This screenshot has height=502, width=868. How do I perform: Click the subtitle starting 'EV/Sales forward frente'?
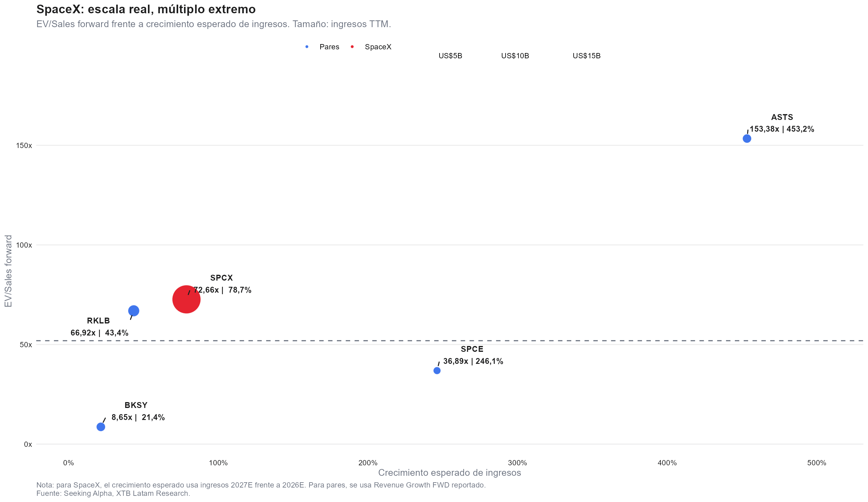[x=214, y=24]
